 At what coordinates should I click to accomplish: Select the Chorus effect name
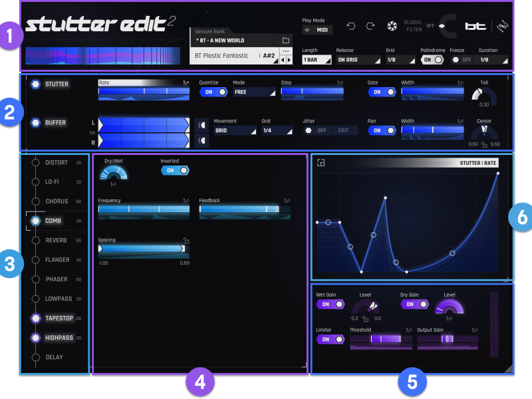pos(57,201)
